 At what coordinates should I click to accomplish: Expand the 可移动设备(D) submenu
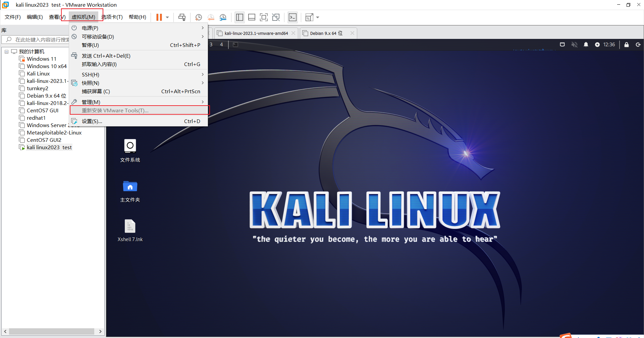[139, 37]
